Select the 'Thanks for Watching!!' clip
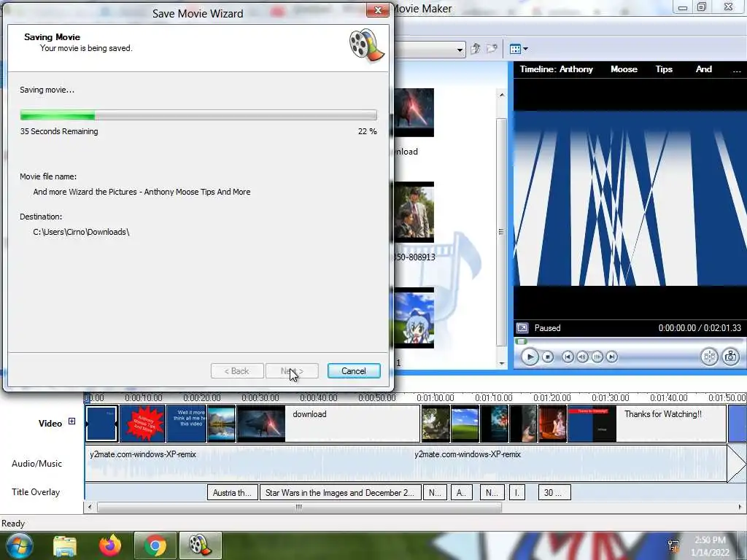 [647, 424]
